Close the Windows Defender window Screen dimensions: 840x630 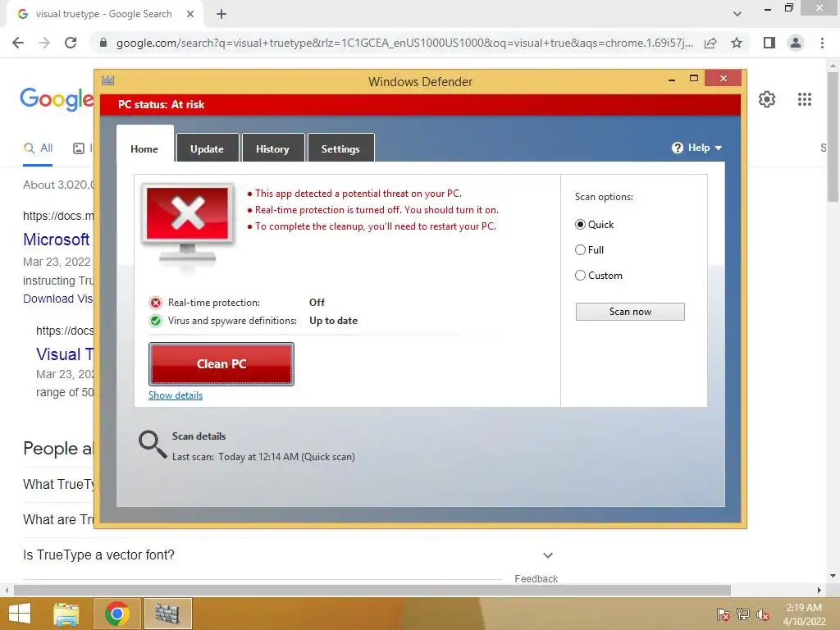724,78
